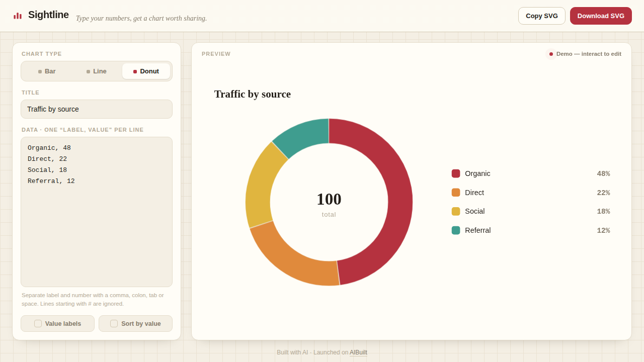Click the '22%' legend value
The image size is (644, 362).
click(x=603, y=193)
